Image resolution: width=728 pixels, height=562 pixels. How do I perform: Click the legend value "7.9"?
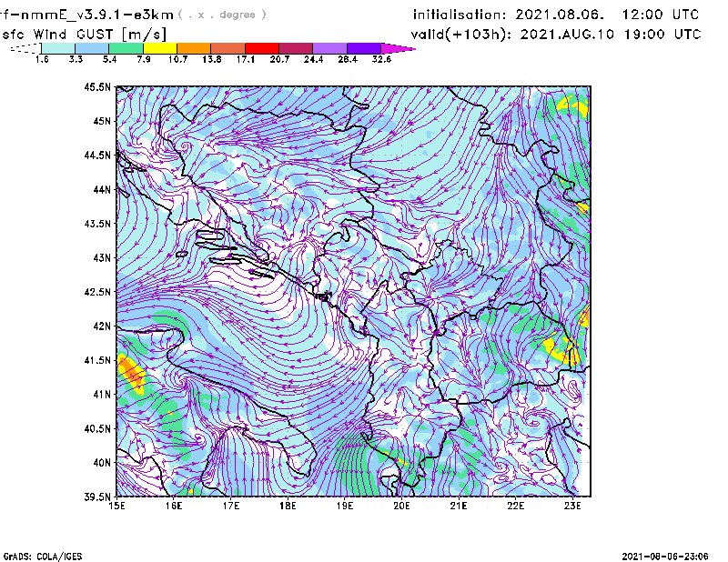(x=144, y=59)
